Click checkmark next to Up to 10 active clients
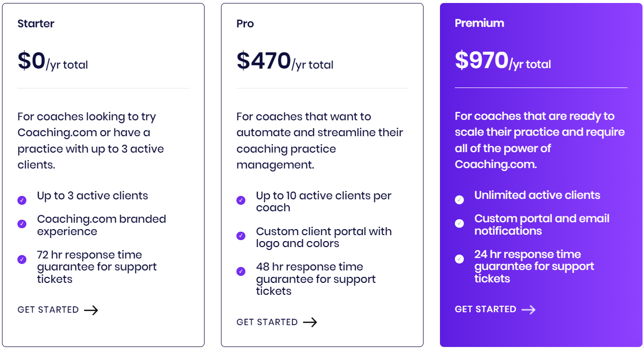This screenshot has height=348, width=644. coord(241,200)
